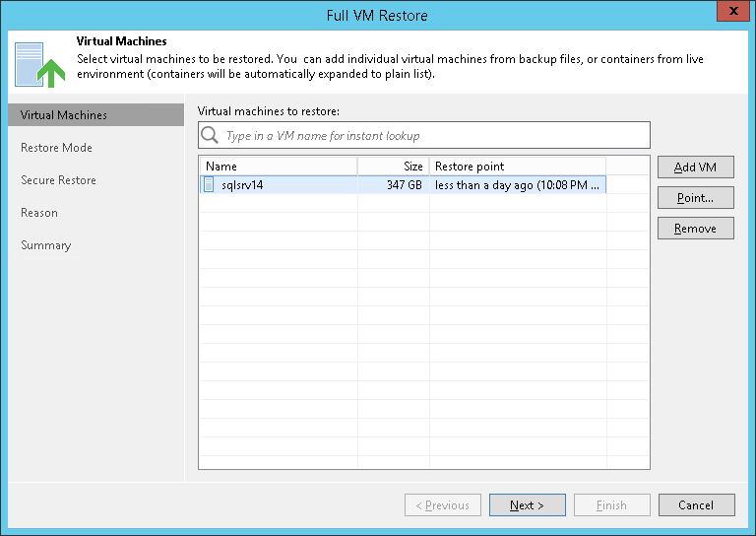This screenshot has height=536, width=756.
Task: Click the Restore point column header
Action: click(517, 167)
